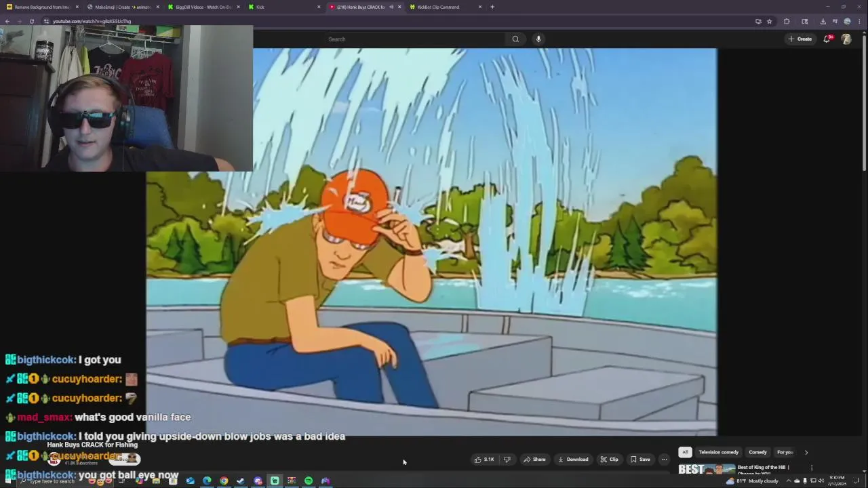The image size is (868, 488).
Task: Open the green Kick taskbar icon
Action: point(275,481)
